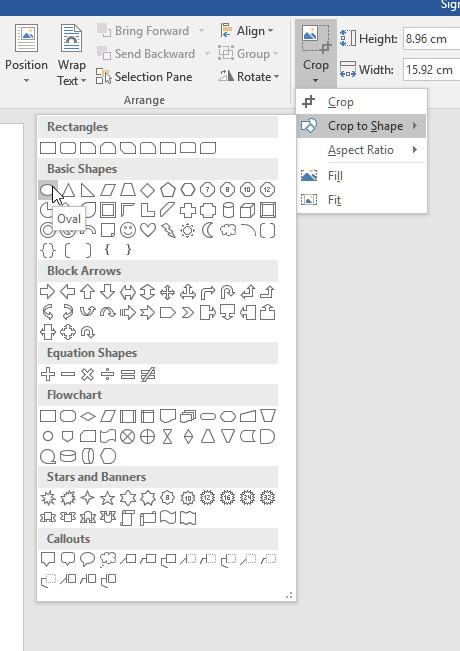Pick the Smiley Face shape
This screenshot has width=460, height=651.
[x=128, y=230]
